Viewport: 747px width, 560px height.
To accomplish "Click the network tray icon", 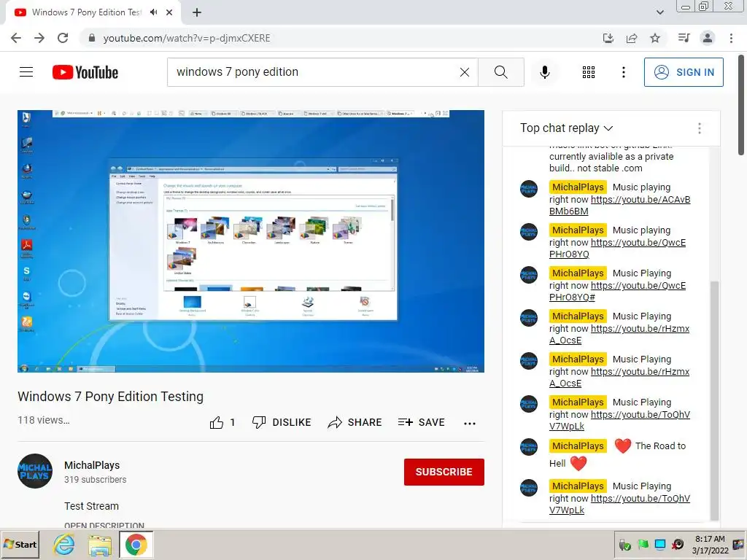I will [659, 544].
